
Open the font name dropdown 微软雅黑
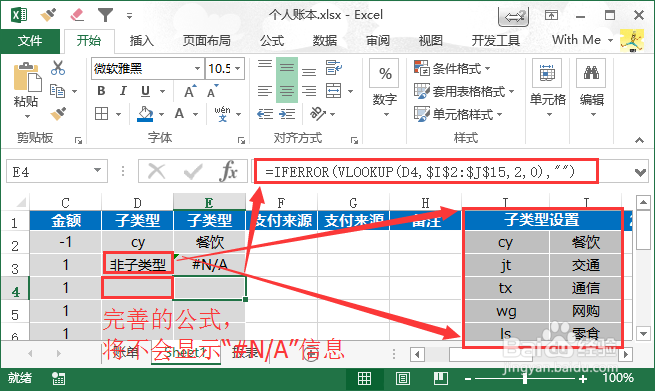197,68
